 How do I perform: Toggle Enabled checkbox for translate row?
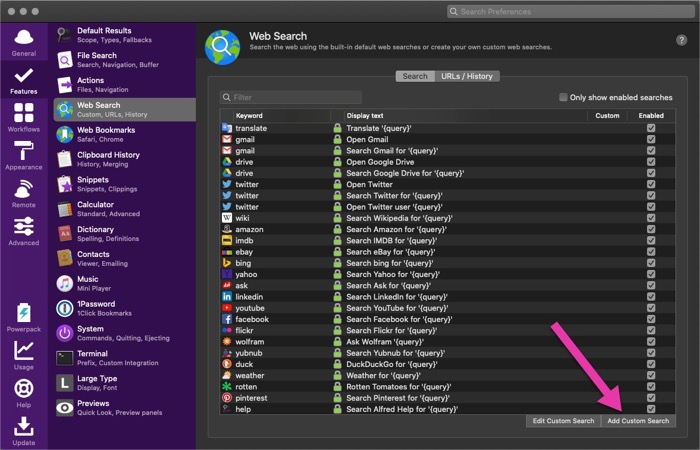point(651,128)
